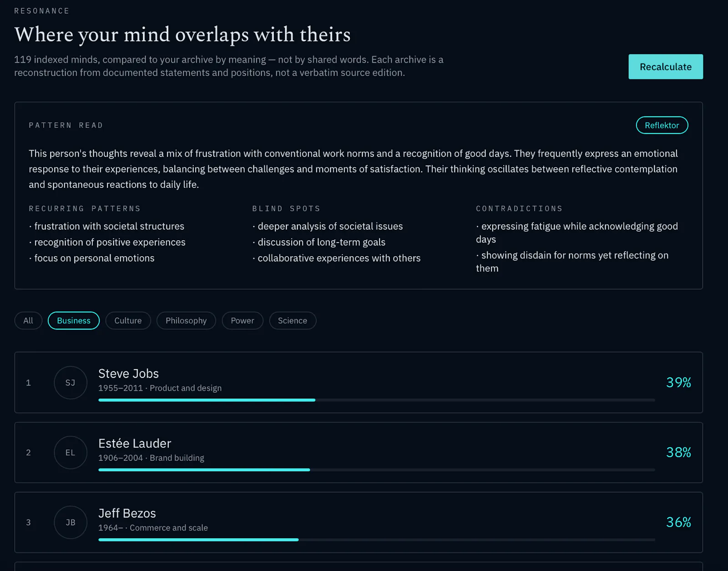Click "focus on personal emotions" item
This screenshot has height=571, width=728.
click(92, 258)
